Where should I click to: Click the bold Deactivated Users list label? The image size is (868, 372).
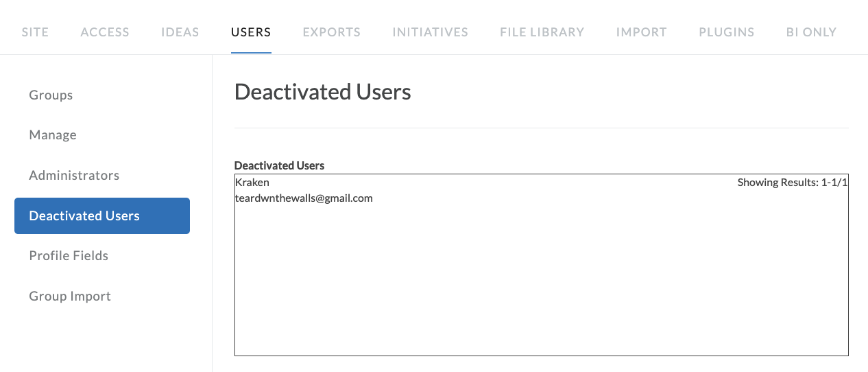280,165
